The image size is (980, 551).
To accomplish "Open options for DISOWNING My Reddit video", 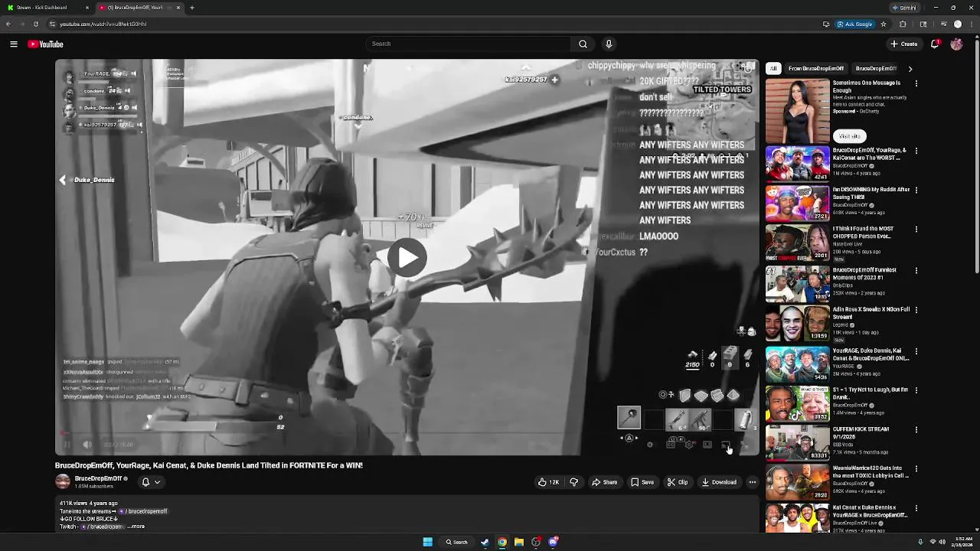I will [916, 190].
